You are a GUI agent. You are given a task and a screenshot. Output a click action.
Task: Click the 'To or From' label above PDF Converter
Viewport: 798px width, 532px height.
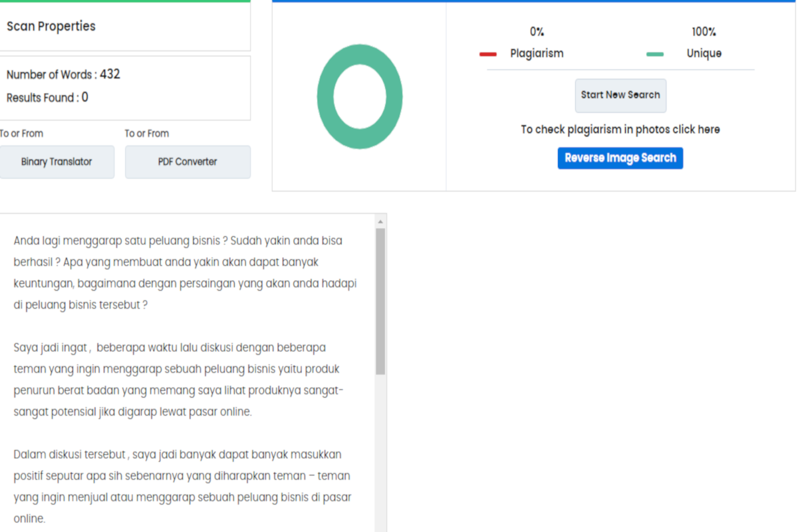coord(147,134)
